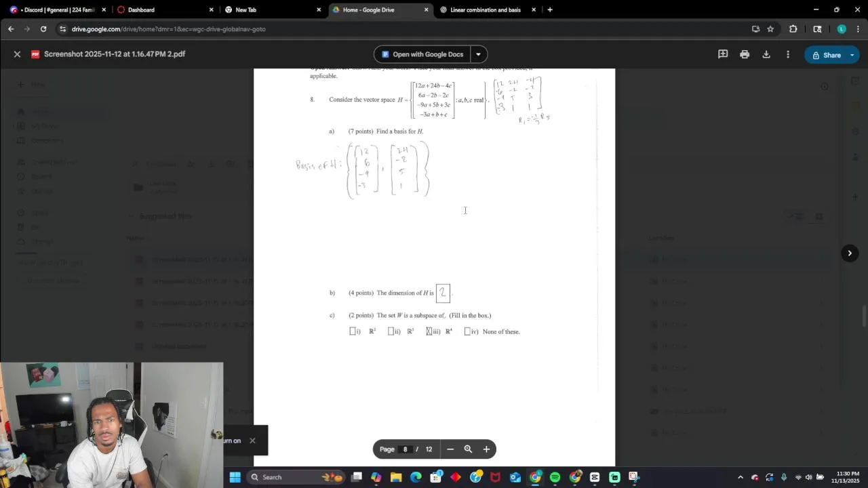Image resolution: width=868 pixels, height=488 pixels.
Task: Close the Linear combination and basis tab
Action: click(x=534, y=9)
